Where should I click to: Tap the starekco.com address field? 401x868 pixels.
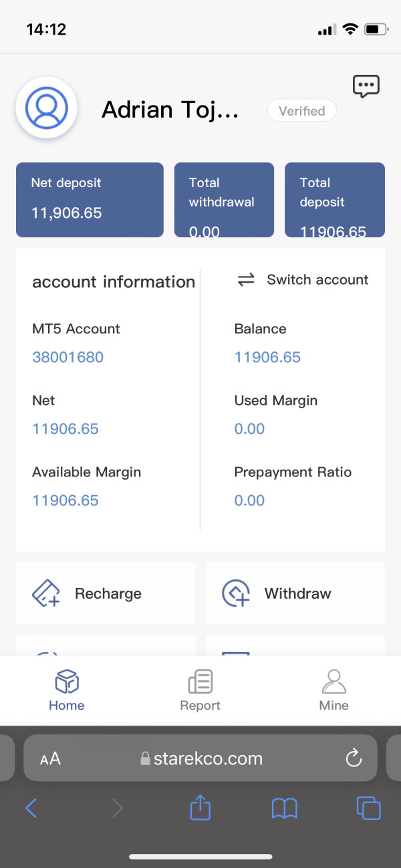tap(207, 758)
